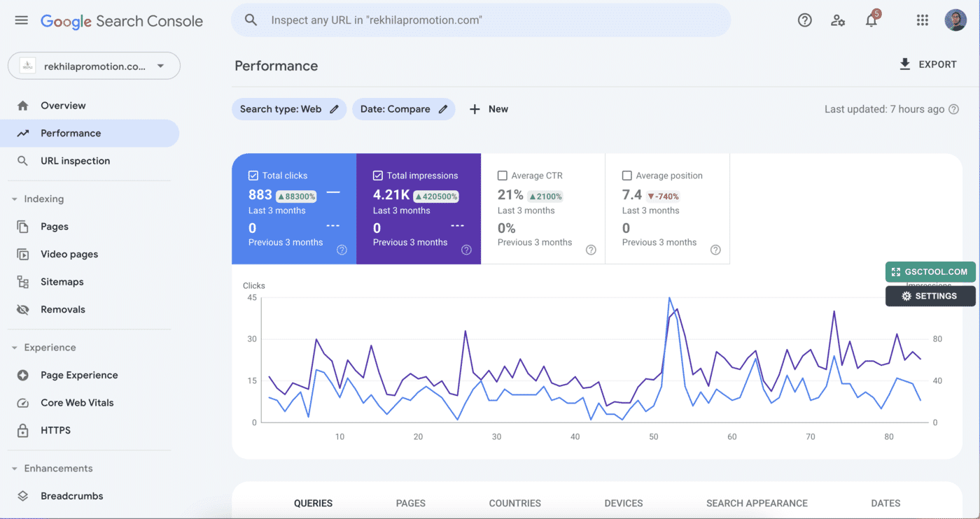Viewport: 980px width, 519px height.
Task: Click the Page Experience plus icon
Action: [23, 376]
